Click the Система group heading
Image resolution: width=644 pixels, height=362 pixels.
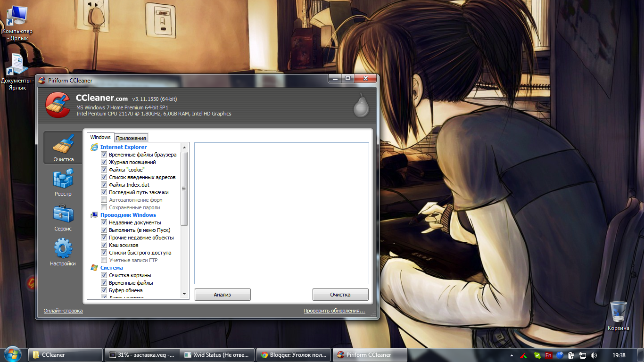coord(112,268)
